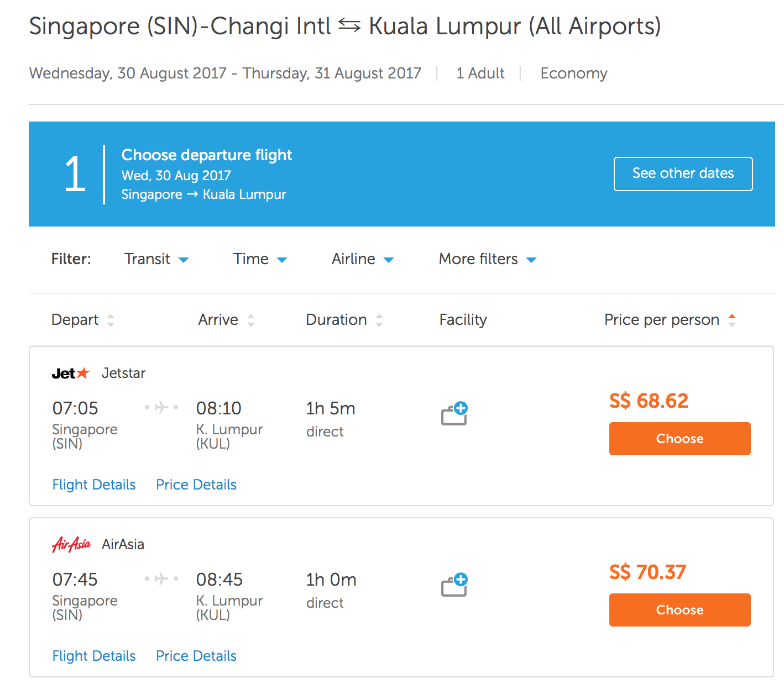Expand the Airline filter dropdown
This screenshot has width=784, height=684.
pos(363,259)
